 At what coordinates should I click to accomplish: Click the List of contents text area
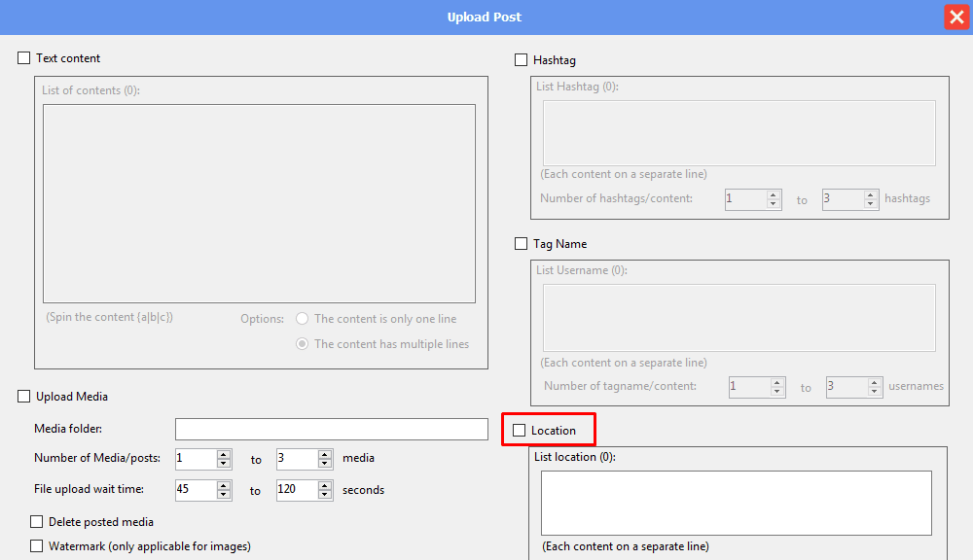259,203
